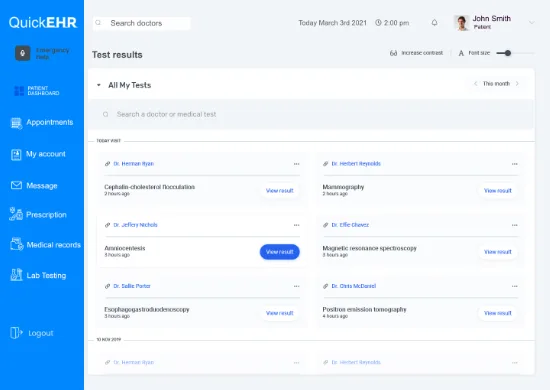The width and height of the screenshot is (550, 390).
Task: Click attachment icon beside Dr. Chris McDaniel
Action: point(326,286)
